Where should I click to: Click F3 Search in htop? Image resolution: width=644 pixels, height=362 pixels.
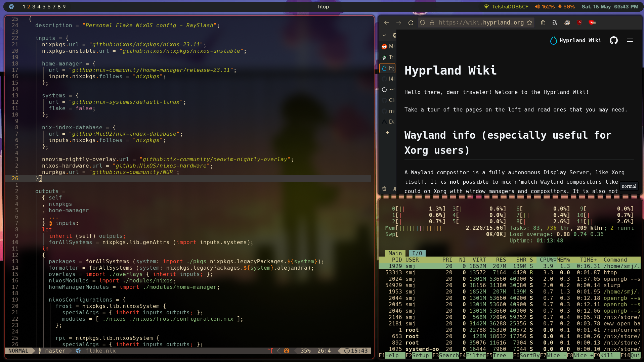[445, 355]
